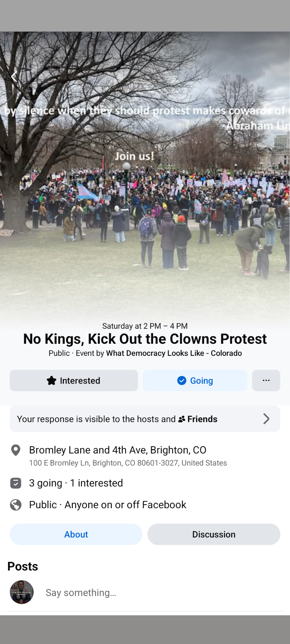
Task: Toggle the Interested response
Action: [74, 380]
